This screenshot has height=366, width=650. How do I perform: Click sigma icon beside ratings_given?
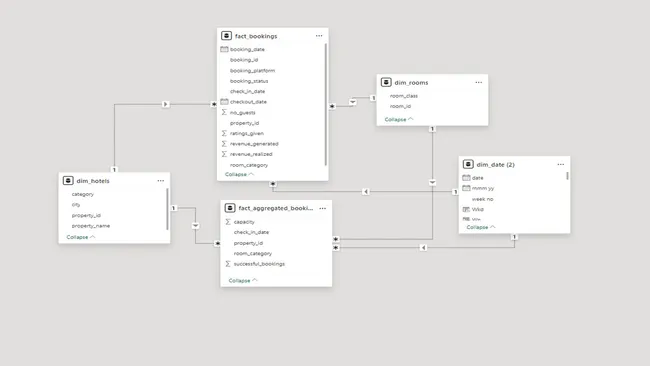tap(224, 133)
